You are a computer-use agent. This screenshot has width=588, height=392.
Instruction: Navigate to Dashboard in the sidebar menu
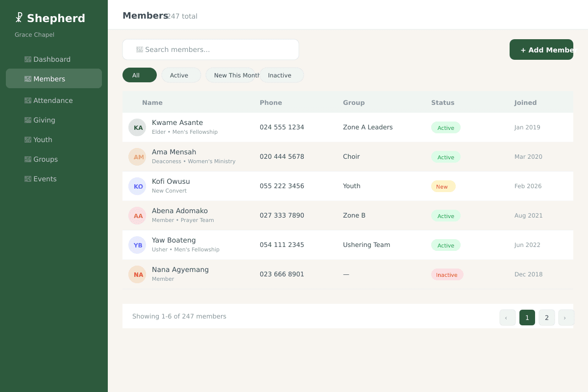[x=52, y=59]
